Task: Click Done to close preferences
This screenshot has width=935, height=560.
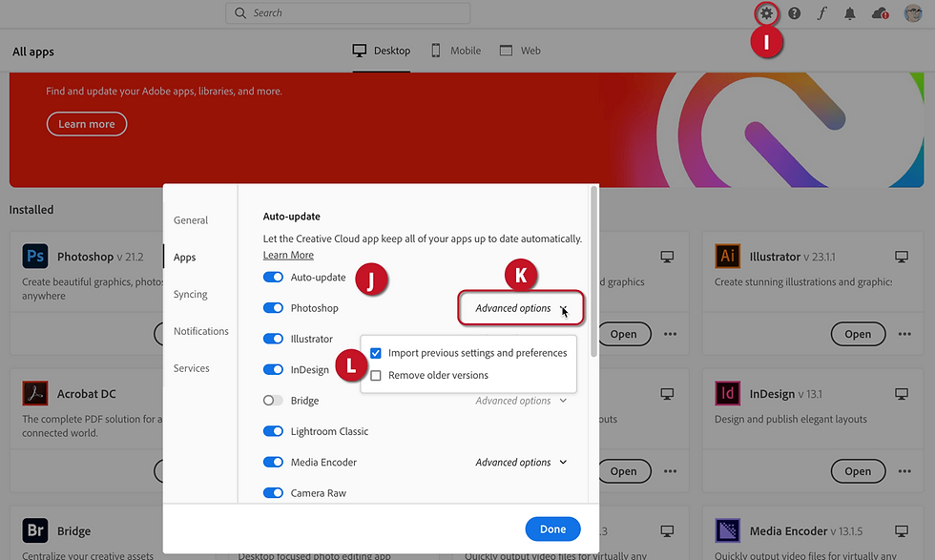Action: coord(552,529)
